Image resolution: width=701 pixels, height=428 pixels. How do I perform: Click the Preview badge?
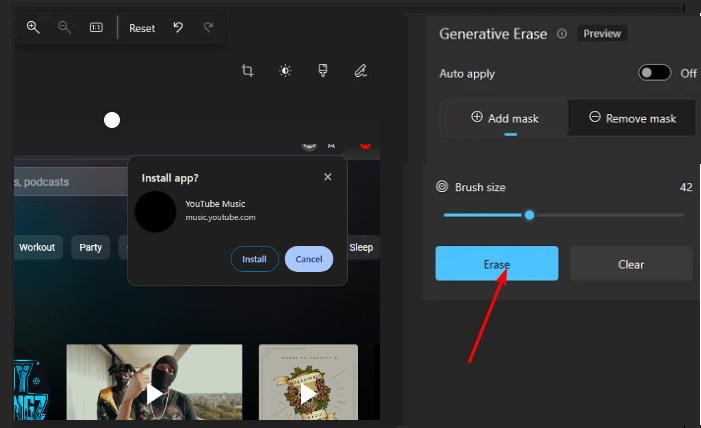click(602, 34)
